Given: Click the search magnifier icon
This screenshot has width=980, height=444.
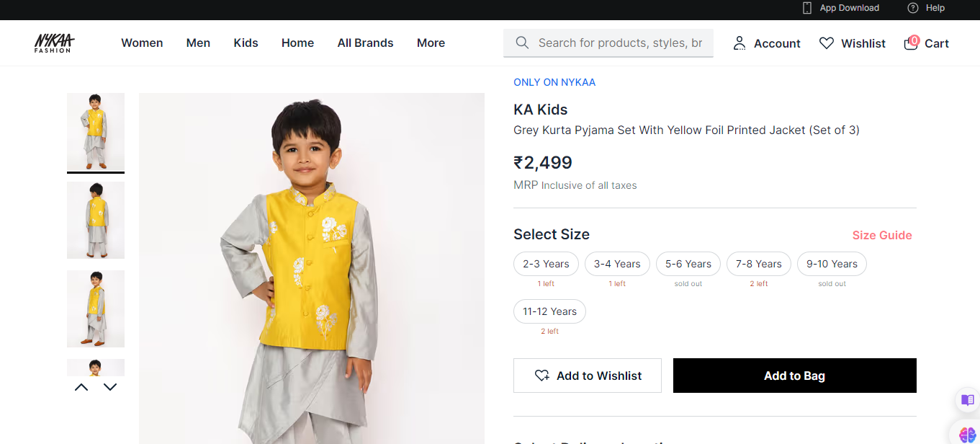Looking at the screenshot, I should click(x=522, y=43).
